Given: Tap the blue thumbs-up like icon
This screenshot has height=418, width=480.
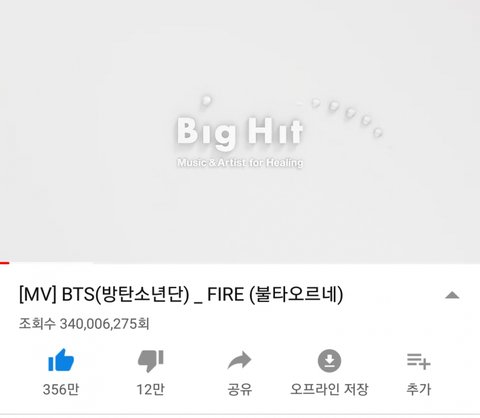Looking at the screenshot, I should 61,360.
